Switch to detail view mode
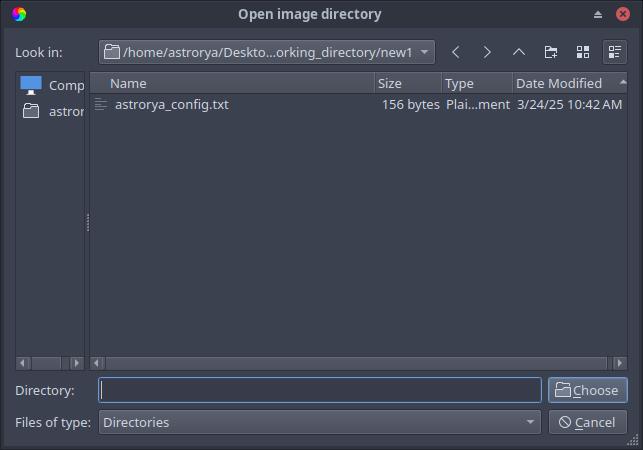Screen dimensions: 643x450 (x=614, y=52)
